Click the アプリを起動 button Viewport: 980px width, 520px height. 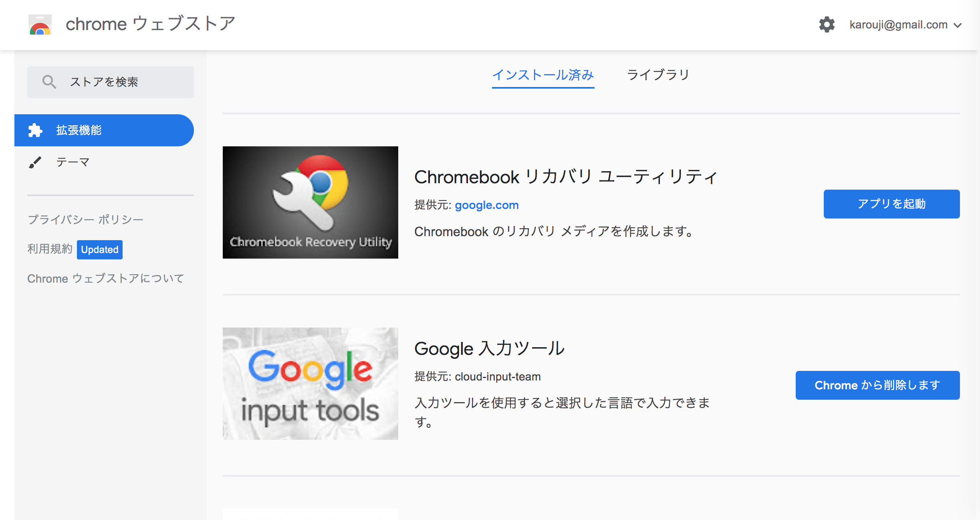click(x=891, y=204)
